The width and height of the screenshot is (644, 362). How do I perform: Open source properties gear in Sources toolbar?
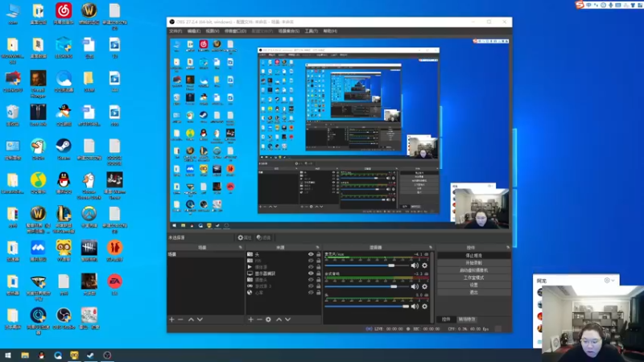point(268,319)
